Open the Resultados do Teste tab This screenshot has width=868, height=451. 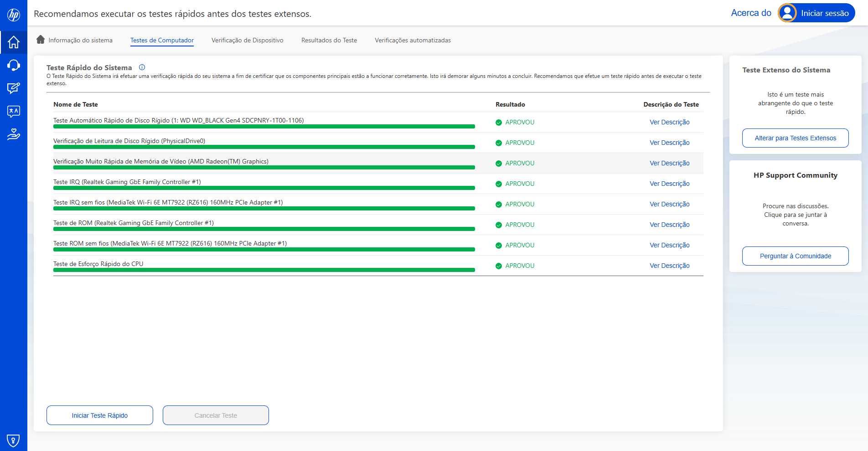click(x=329, y=40)
